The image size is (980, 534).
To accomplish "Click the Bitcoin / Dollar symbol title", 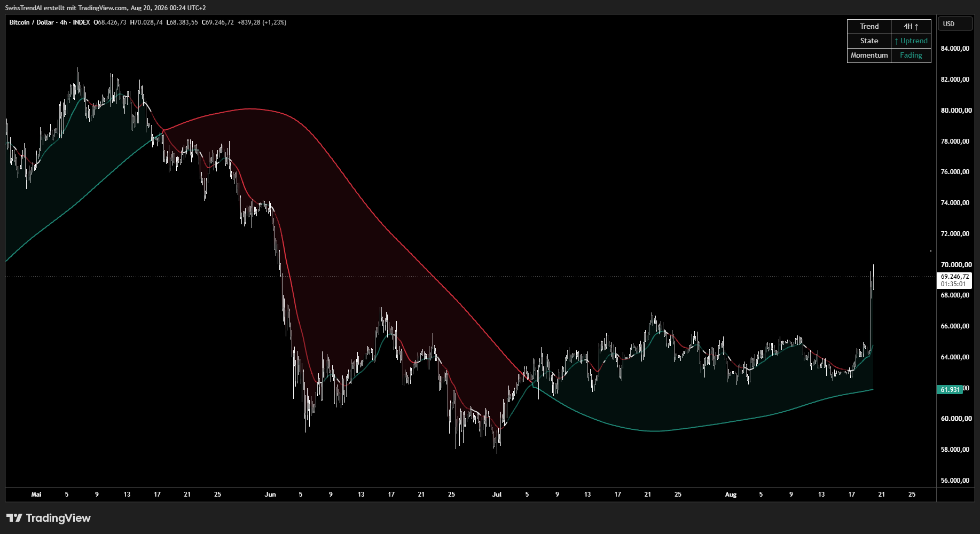I will 32,22.
